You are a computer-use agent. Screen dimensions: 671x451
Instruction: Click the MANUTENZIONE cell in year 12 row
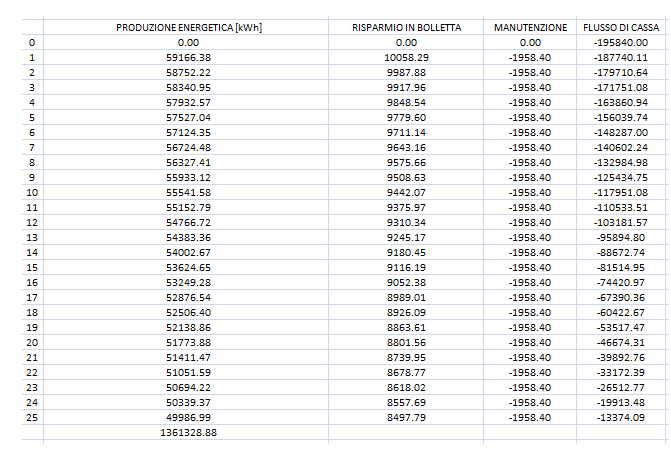(x=530, y=223)
